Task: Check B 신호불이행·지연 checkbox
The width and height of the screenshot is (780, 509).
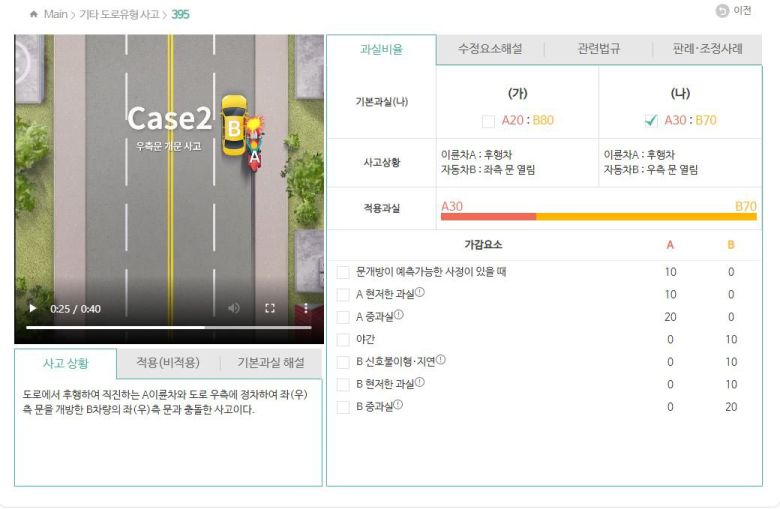Action: (343, 362)
